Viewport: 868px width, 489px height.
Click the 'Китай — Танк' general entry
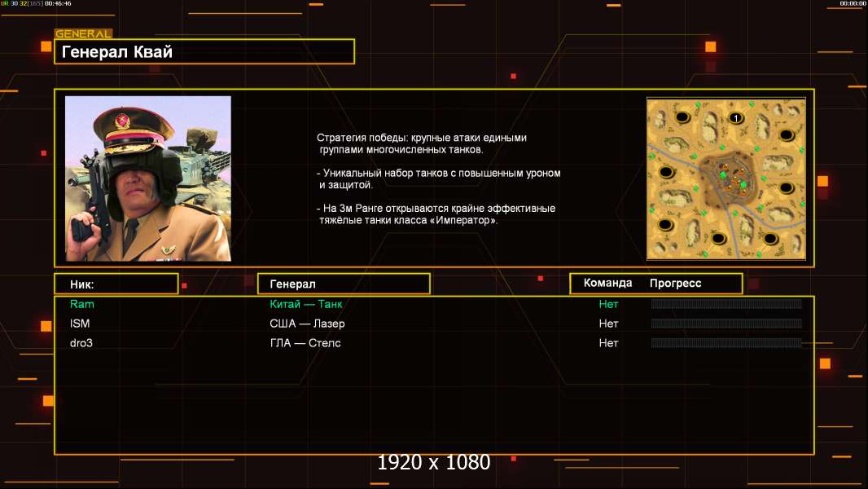pyautogui.click(x=305, y=304)
